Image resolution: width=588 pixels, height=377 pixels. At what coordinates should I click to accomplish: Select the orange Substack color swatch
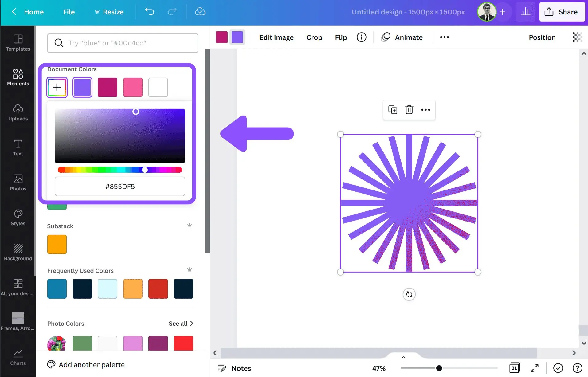(57, 244)
